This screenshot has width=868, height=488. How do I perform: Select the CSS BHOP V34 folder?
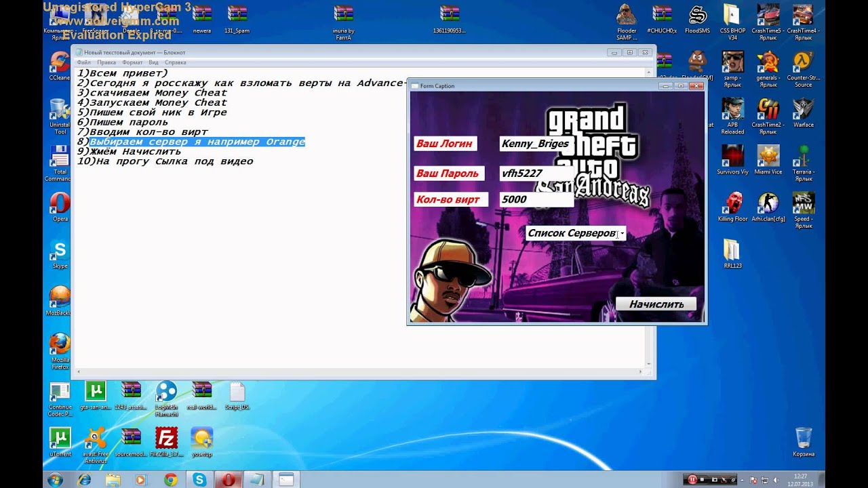click(732, 22)
